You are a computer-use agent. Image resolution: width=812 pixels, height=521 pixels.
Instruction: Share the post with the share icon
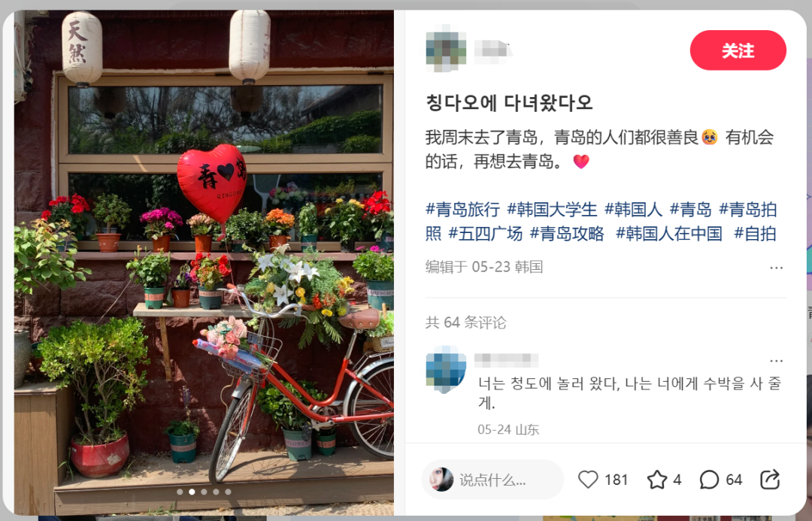point(770,480)
